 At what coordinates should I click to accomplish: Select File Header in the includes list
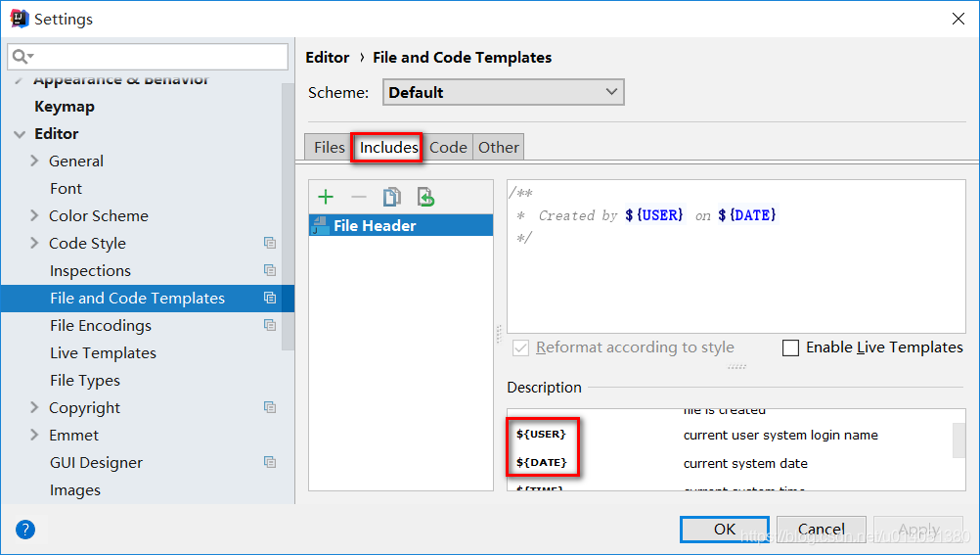coord(401,225)
